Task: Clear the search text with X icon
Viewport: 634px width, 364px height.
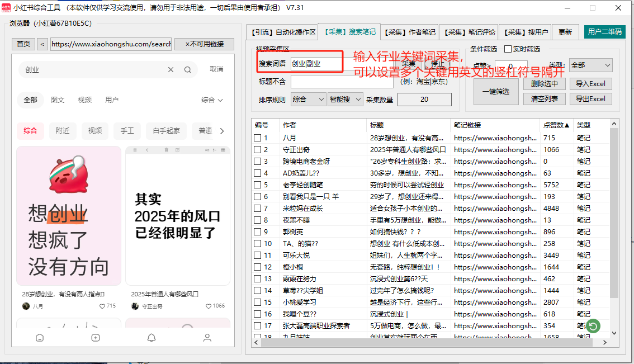Action: click(x=171, y=70)
